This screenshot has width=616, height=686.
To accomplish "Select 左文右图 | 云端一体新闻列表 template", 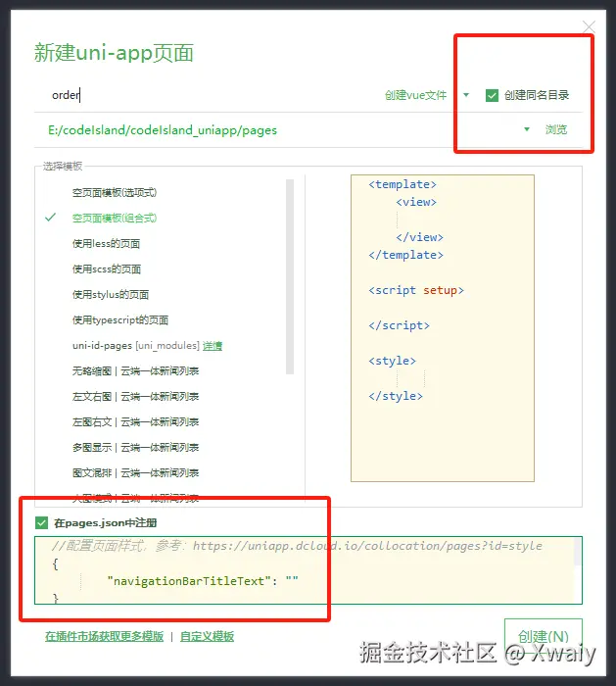I will [135, 396].
